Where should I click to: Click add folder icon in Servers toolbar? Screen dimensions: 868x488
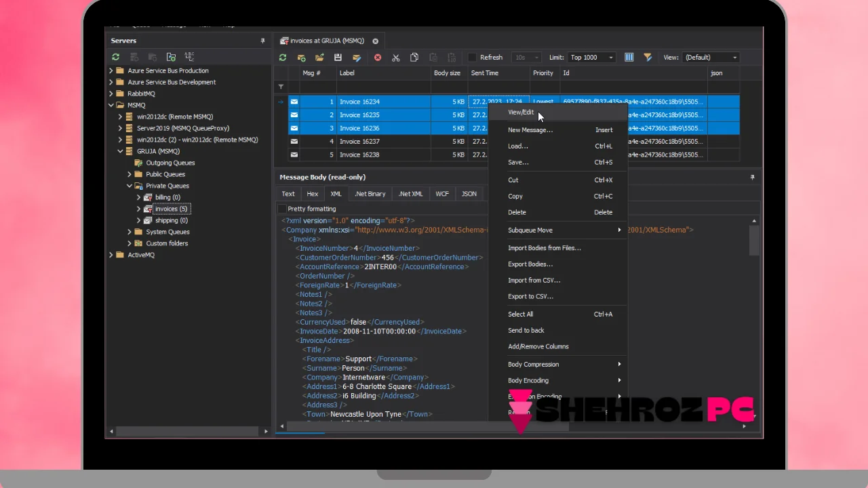click(171, 57)
